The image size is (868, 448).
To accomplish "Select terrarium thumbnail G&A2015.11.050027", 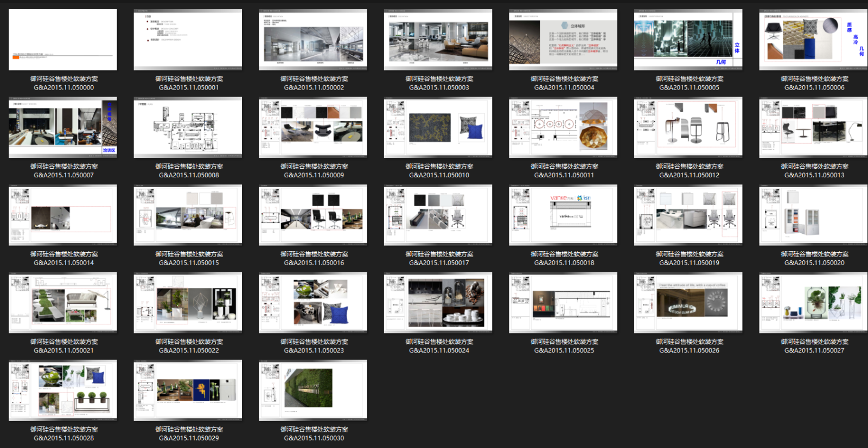I will point(813,303).
